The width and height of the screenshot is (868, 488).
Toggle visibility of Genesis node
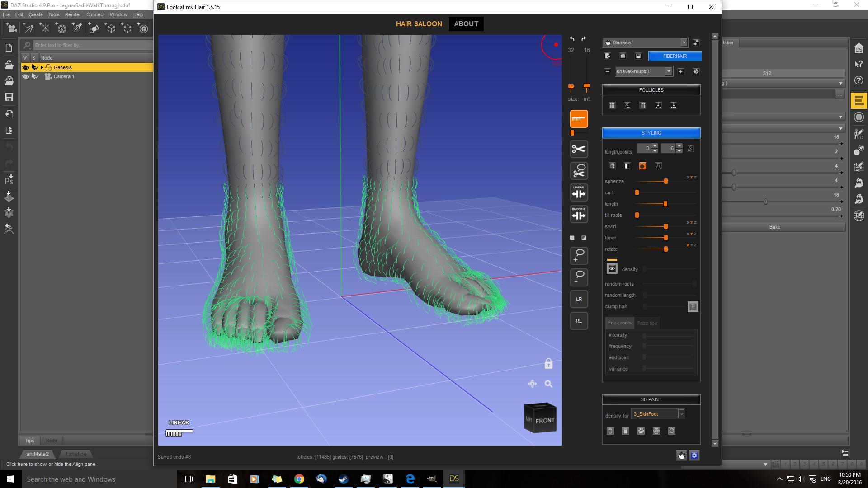click(x=26, y=67)
